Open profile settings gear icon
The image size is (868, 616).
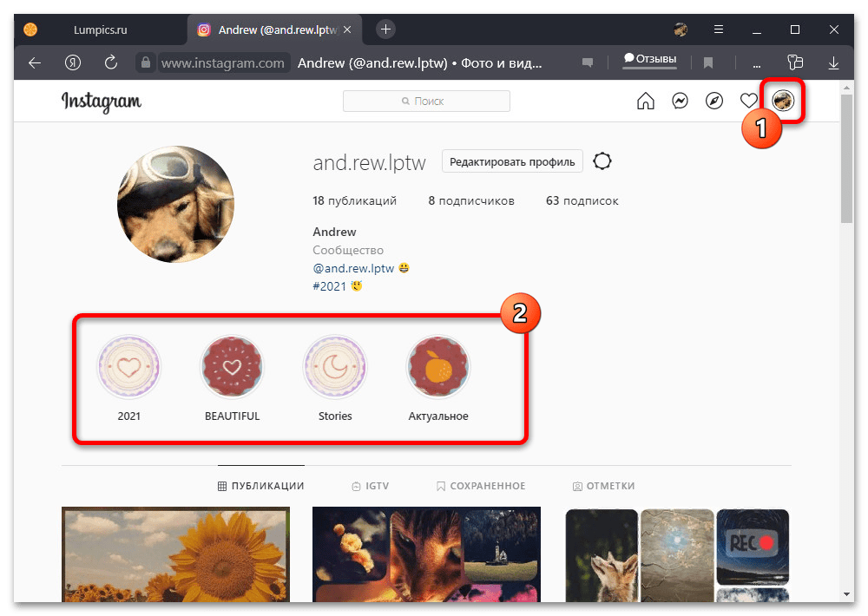(602, 161)
